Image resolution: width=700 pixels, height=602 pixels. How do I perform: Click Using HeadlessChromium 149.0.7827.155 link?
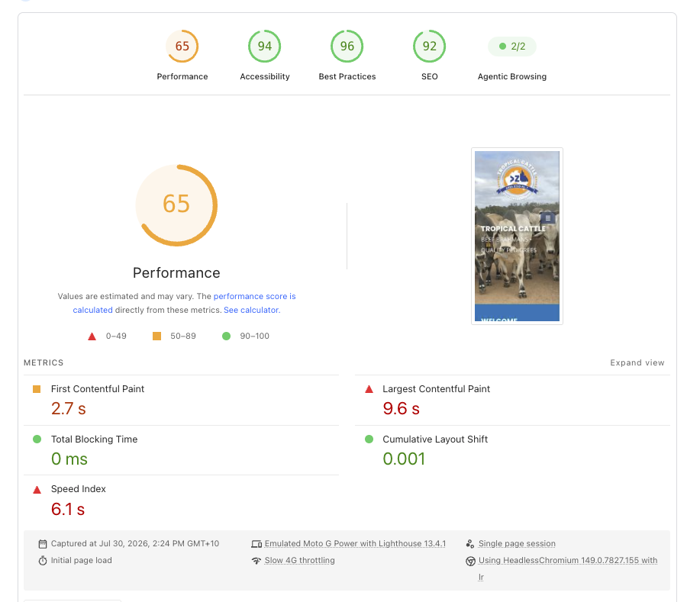click(x=568, y=561)
